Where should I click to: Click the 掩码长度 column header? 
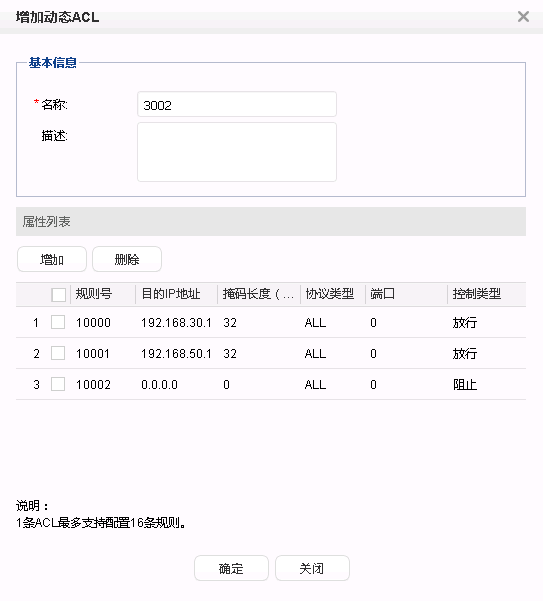click(259, 294)
